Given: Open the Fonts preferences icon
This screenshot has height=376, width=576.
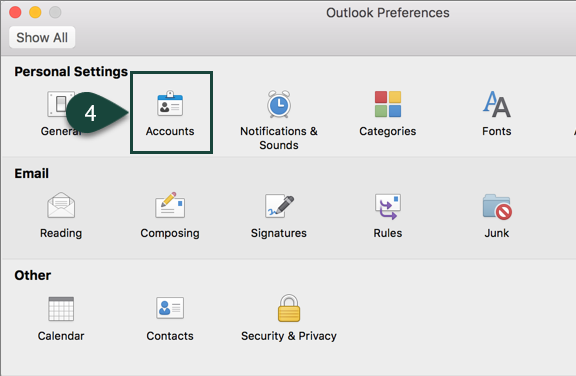Looking at the screenshot, I should (497, 104).
